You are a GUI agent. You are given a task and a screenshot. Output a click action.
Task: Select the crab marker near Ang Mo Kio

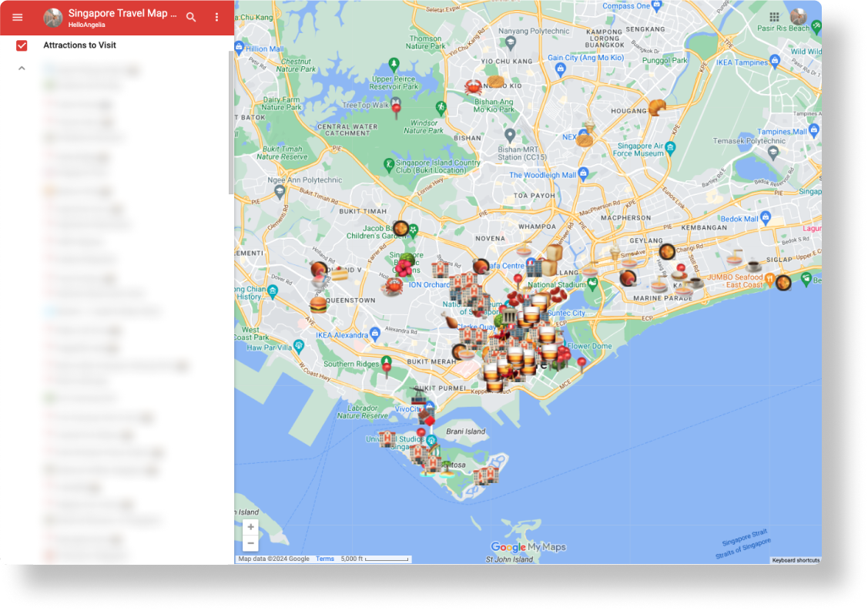pyautogui.click(x=473, y=87)
